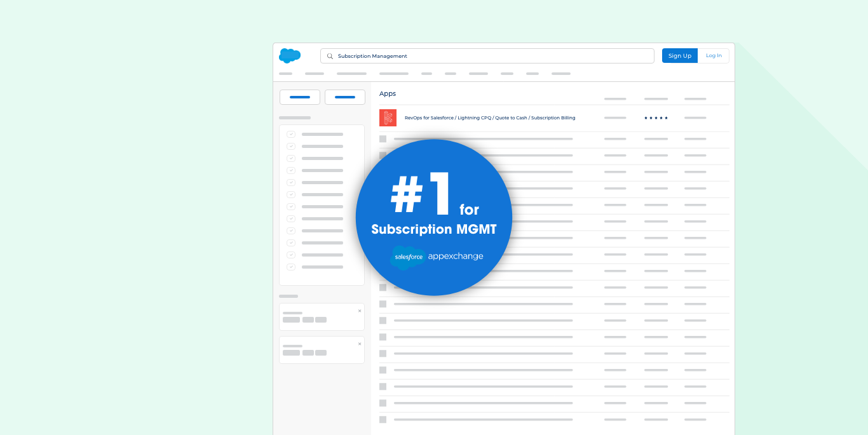This screenshot has width=868, height=435.
Task: Click the magnifier icon in the search bar
Action: tap(330, 56)
